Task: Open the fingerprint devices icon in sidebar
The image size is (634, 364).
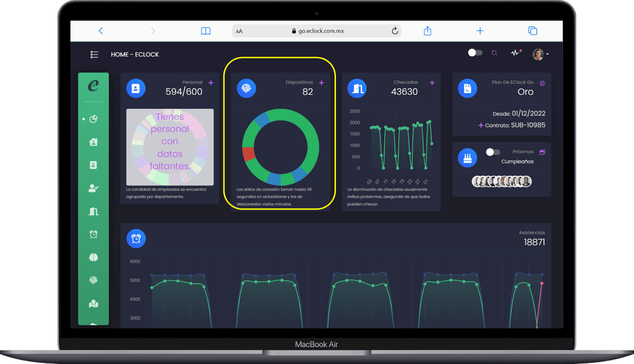Action: point(94,280)
